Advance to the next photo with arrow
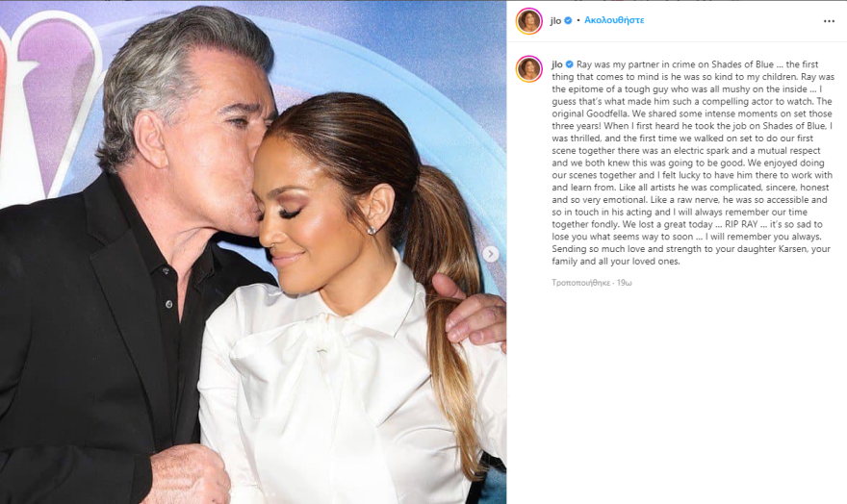Image resolution: width=847 pixels, height=504 pixels. (491, 254)
